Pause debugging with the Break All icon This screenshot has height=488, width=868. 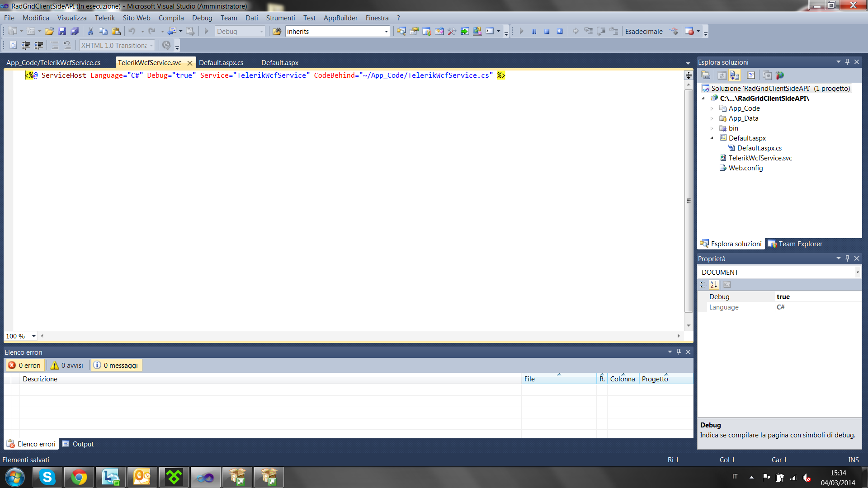click(534, 31)
